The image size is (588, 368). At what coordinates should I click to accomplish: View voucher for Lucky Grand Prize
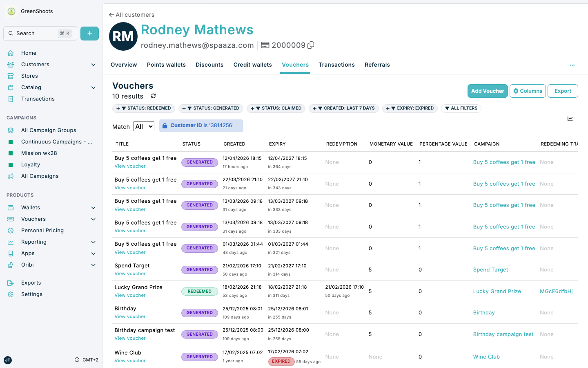130,295
